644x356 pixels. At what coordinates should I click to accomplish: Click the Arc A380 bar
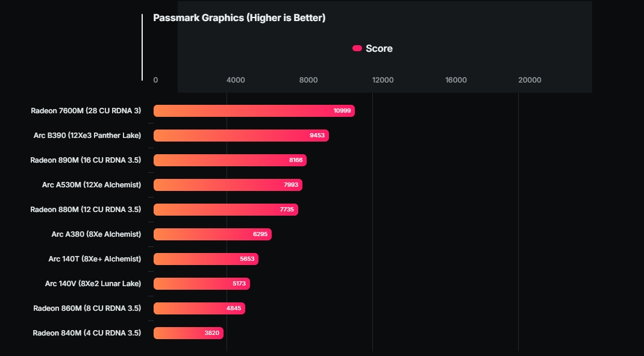coord(212,234)
